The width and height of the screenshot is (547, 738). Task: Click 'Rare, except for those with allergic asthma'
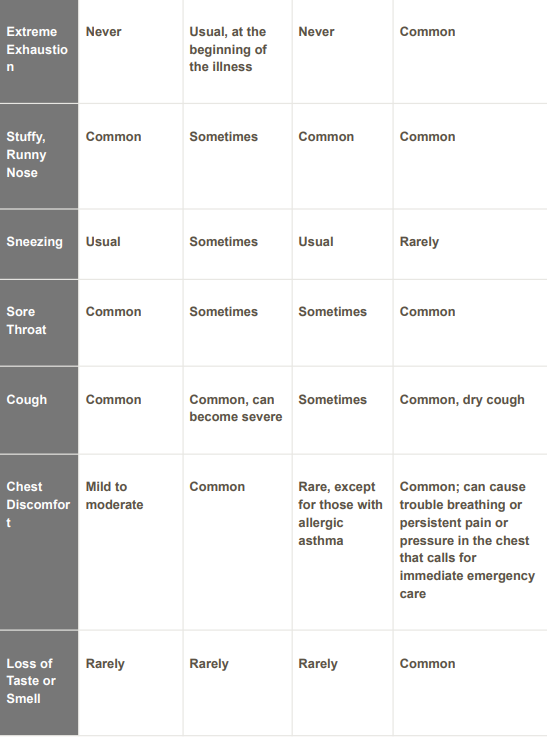pyautogui.click(x=340, y=513)
